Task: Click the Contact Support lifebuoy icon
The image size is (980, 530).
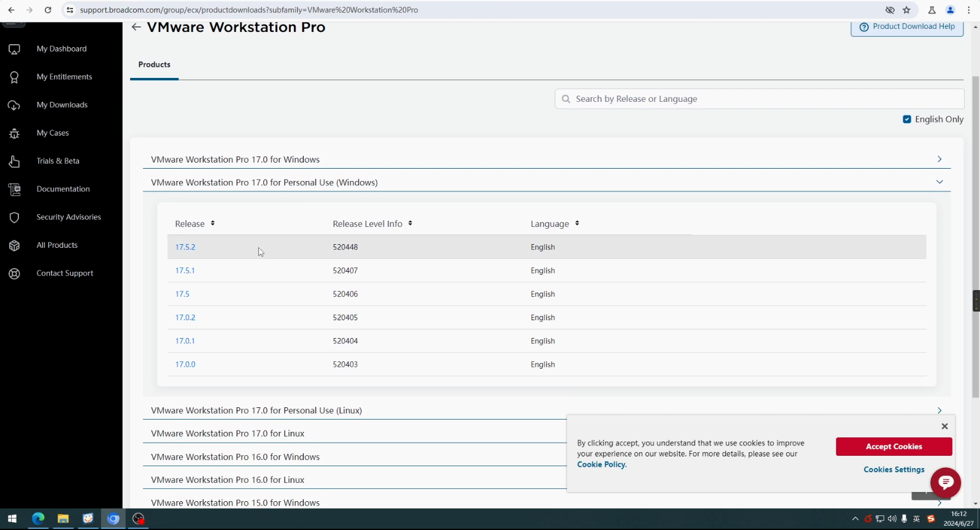Action: [x=14, y=274]
